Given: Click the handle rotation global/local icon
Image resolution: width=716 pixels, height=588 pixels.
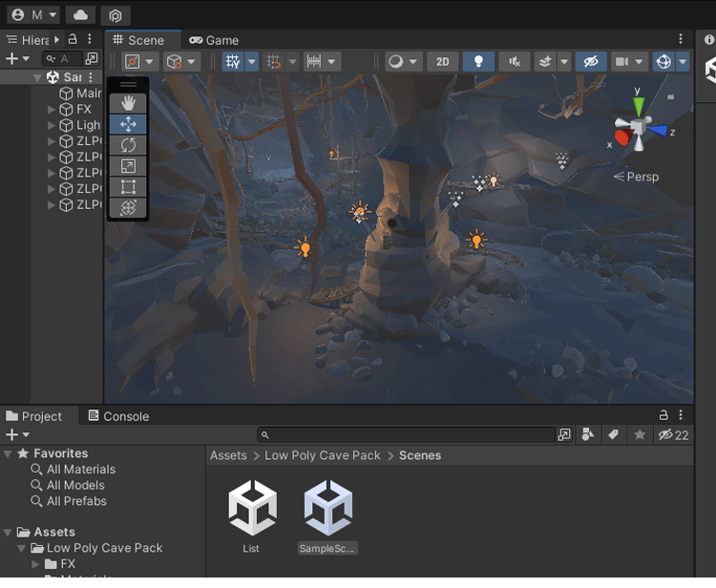Looking at the screenshot, I should tap(175, 62).
